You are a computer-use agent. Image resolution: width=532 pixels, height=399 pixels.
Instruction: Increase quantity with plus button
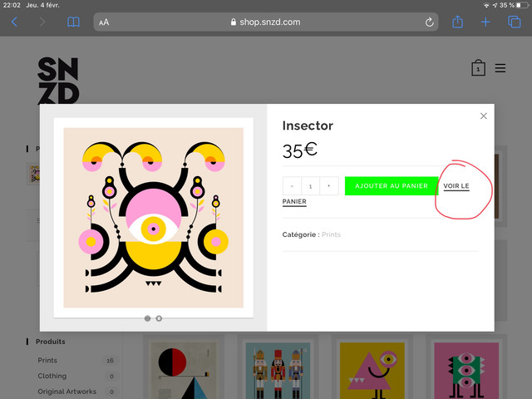329,186
